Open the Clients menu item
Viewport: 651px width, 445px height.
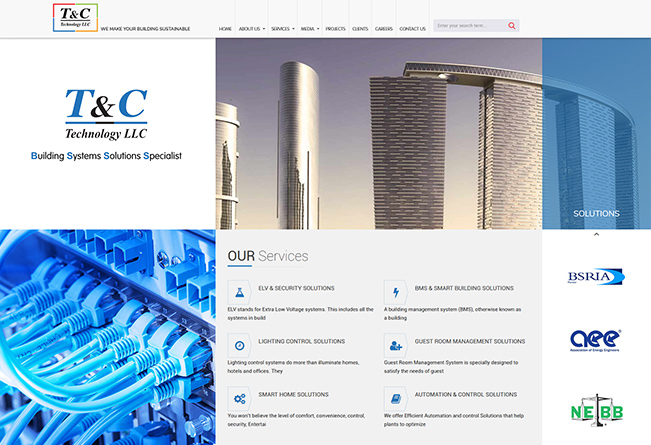click(360, 29)
